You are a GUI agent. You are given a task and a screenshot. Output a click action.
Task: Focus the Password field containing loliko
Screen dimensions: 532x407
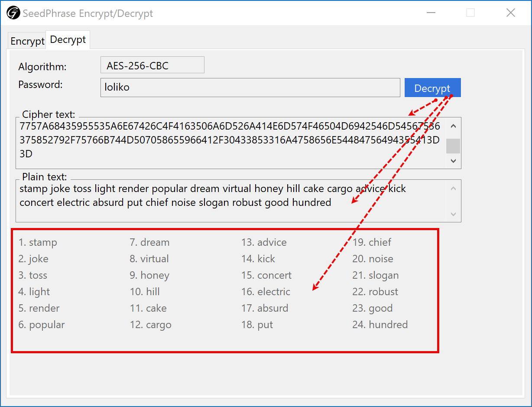click(x=250, y=88)
